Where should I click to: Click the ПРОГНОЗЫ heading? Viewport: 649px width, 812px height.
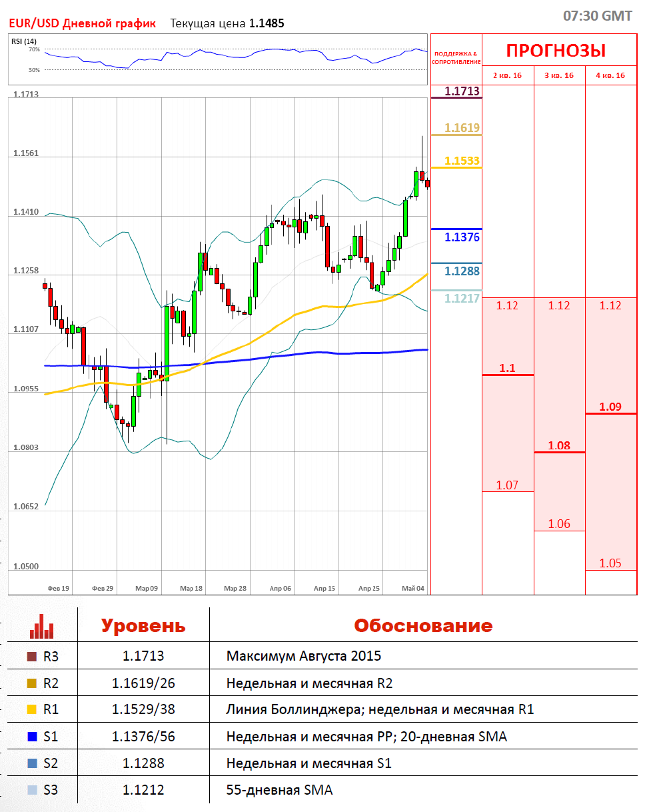tap(556, 50)
